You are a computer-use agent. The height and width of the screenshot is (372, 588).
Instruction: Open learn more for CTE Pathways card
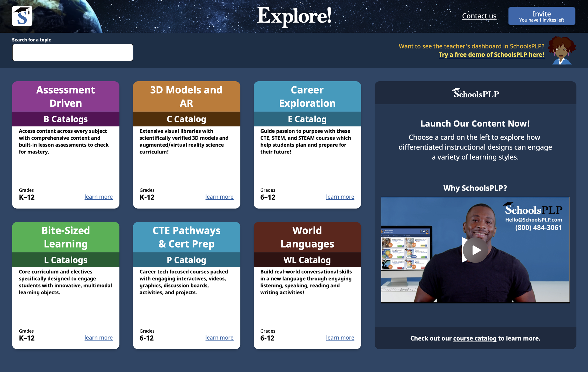(219, 338)
